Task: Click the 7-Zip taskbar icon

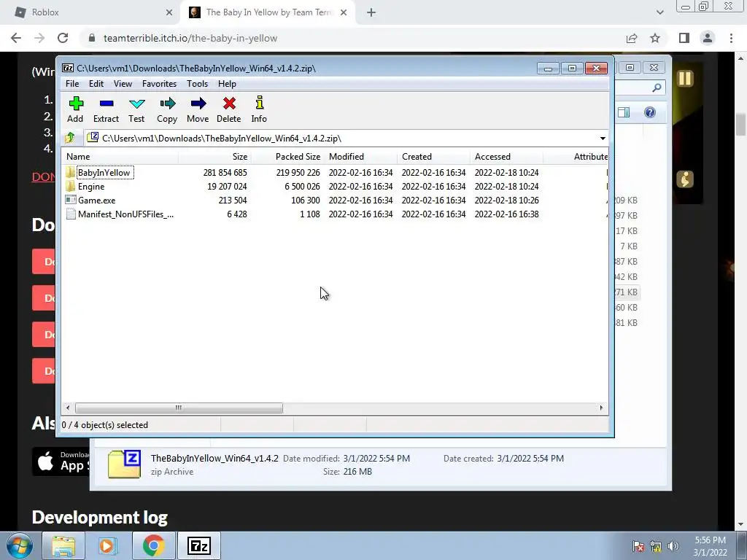Action: pyautogui.click(x=198, y=545)
